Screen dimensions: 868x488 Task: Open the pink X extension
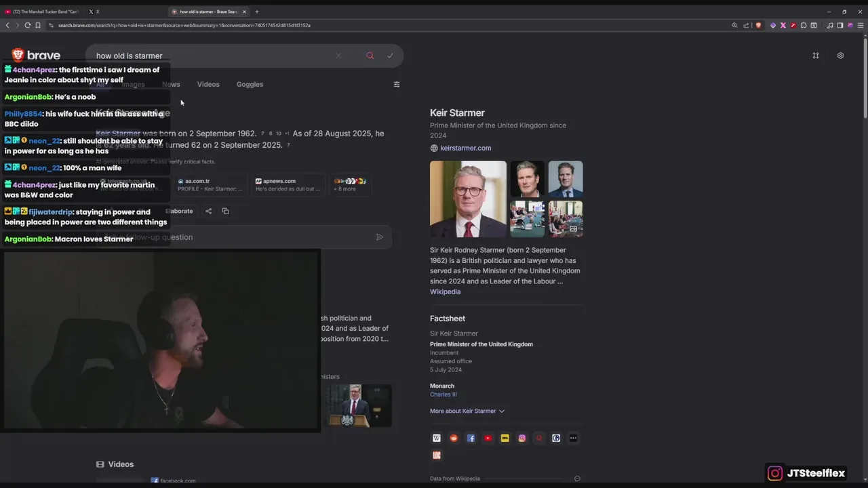(783, 25)
